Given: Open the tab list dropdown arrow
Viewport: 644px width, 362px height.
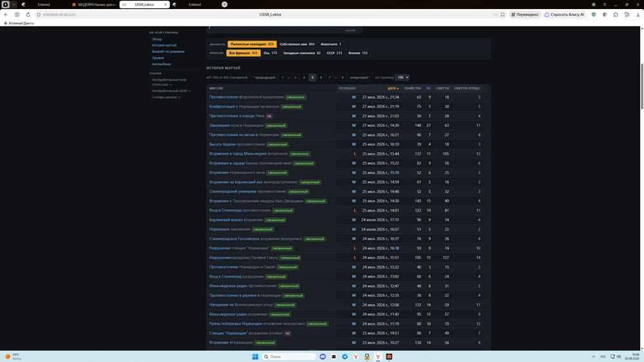Looking at the screenshot, I should pos(14,5).
